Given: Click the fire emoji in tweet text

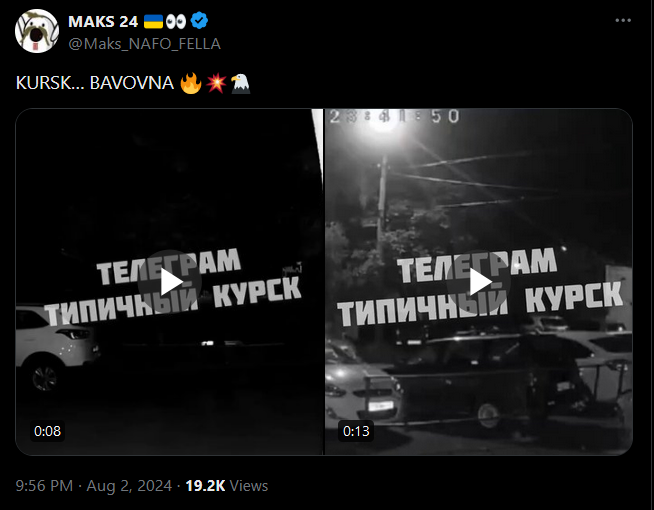Looking at the screenshot, I should (191, 83).
